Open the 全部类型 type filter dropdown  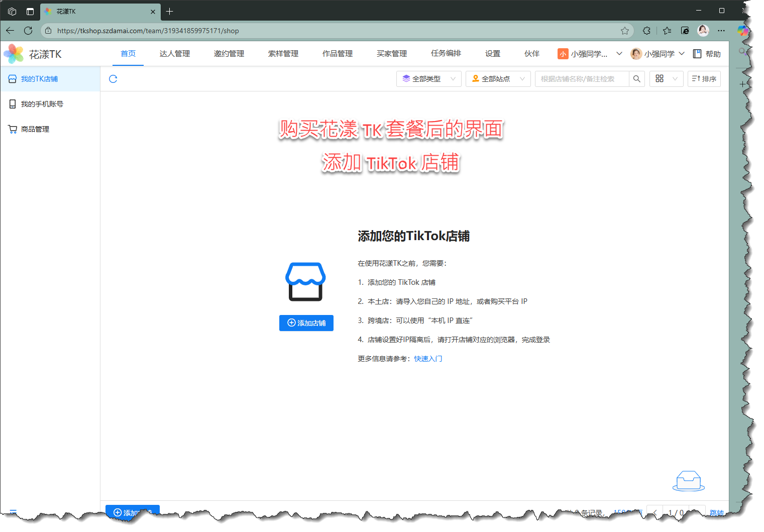click(429, 79)
